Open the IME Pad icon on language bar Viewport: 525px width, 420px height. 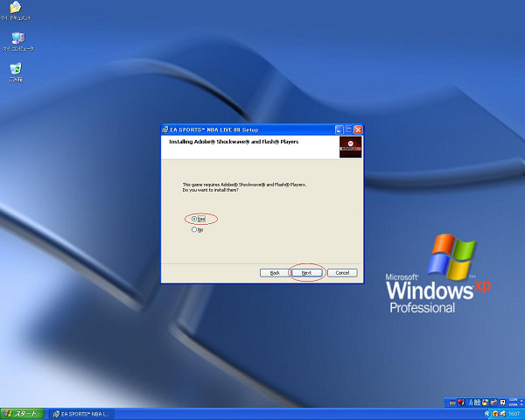tap(485, 402)
